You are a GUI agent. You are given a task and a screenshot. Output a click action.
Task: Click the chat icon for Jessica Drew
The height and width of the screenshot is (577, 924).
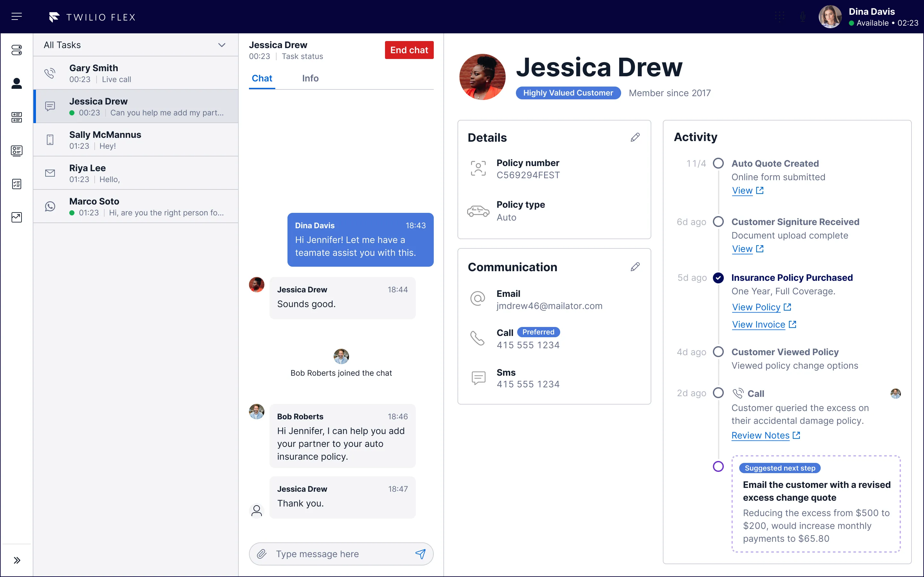point(50,106)
